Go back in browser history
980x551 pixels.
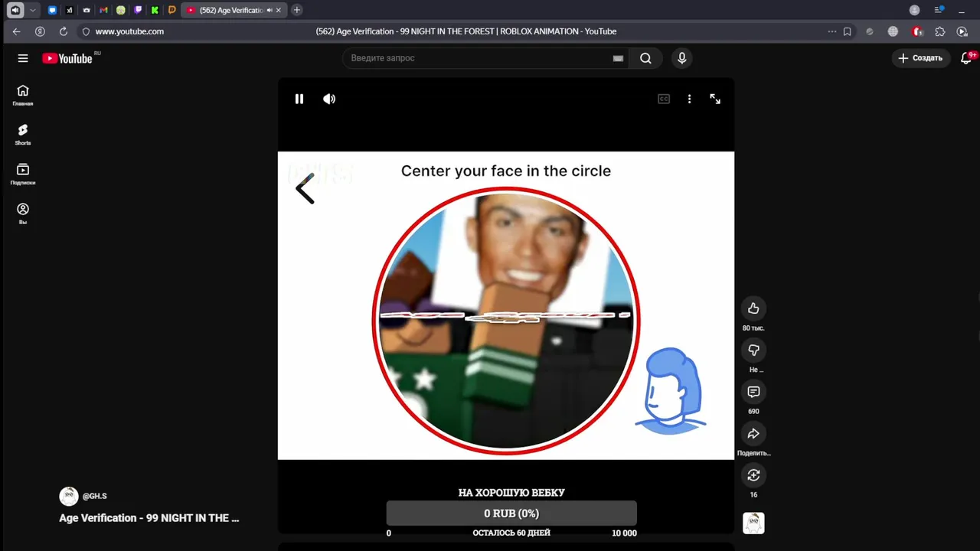point(17,31)
